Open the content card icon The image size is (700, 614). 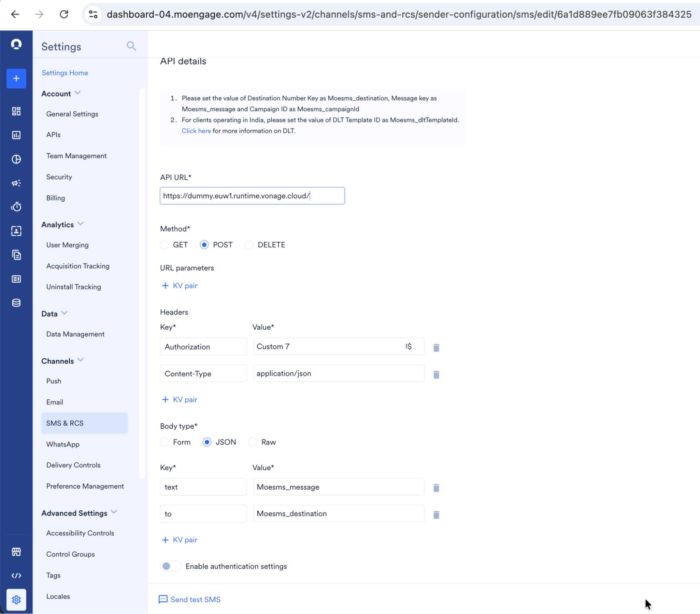pos(16,279)
